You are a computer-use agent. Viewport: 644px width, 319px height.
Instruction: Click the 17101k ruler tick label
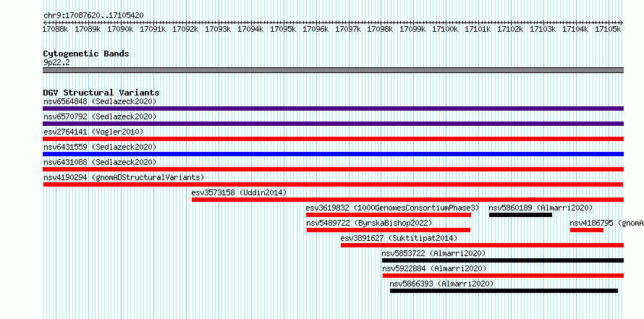coord(478,29)
